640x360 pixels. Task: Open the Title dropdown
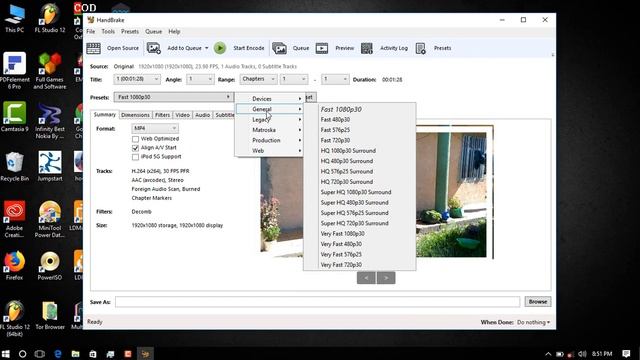[x=137, y=79]
